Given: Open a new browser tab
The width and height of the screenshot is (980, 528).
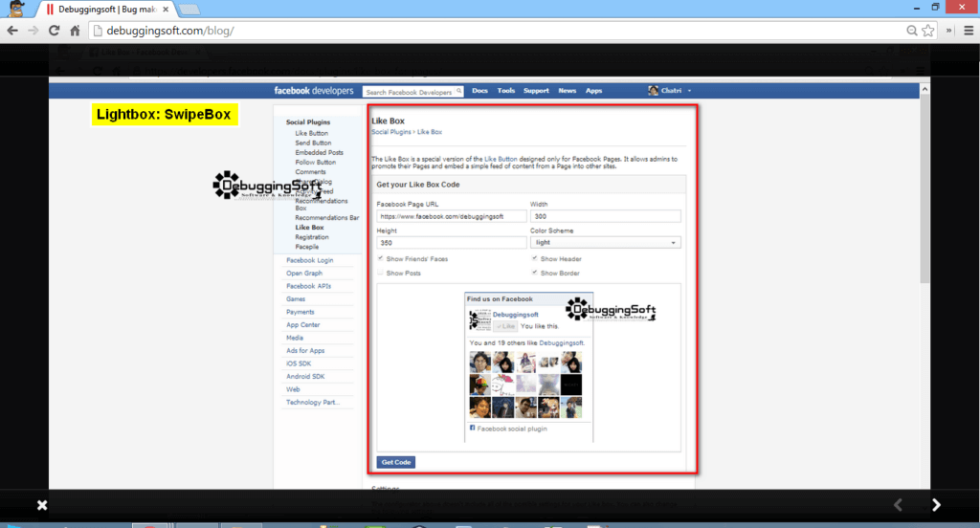Looking at the screenshot, I should pos(189,10).
